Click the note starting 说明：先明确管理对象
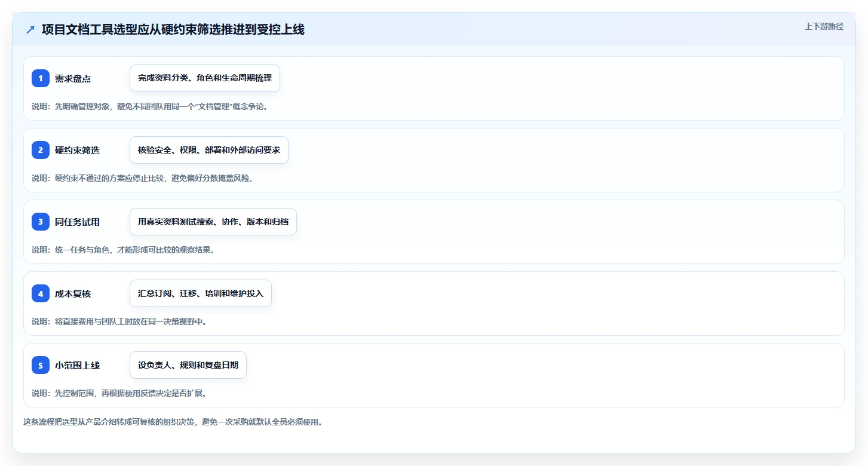868x466 pixels. 150,106
